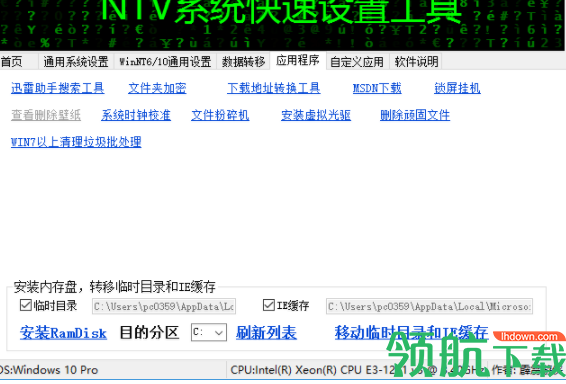The width and height of the screenshot is (566, 384).
Task: Open the 文件夹加密 link
Action: point(157,88)
